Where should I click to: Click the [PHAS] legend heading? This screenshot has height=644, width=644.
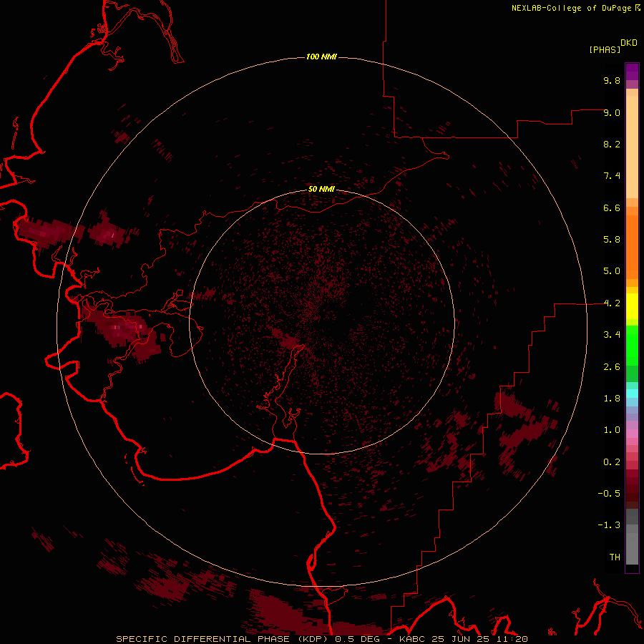tap(605, 49)
